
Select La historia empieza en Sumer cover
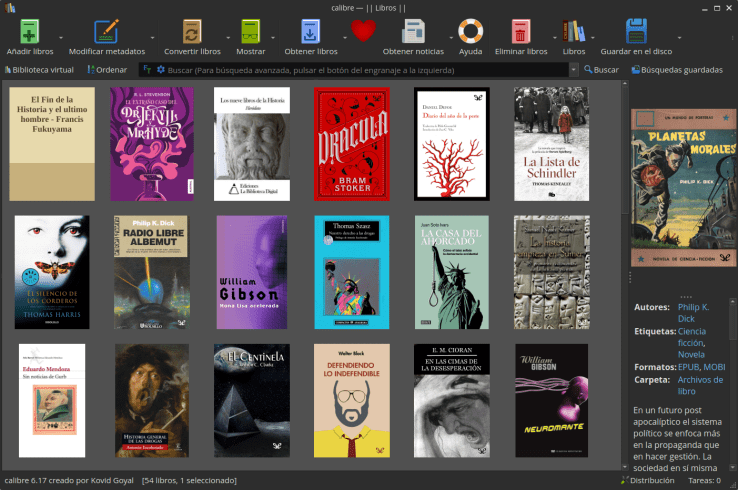[x=551, y=272]
